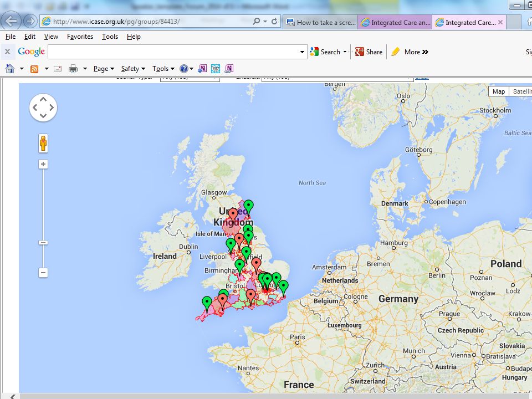
Task: Click the 'Dublin' label on the map
Action: (x=188, y=247)
